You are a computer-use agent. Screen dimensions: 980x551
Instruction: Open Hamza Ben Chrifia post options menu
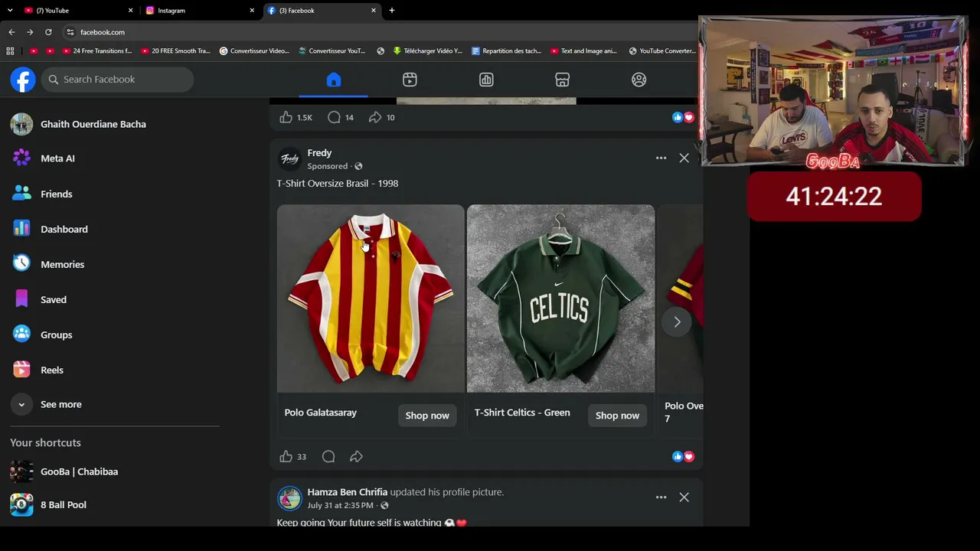[x=661, y=497]
